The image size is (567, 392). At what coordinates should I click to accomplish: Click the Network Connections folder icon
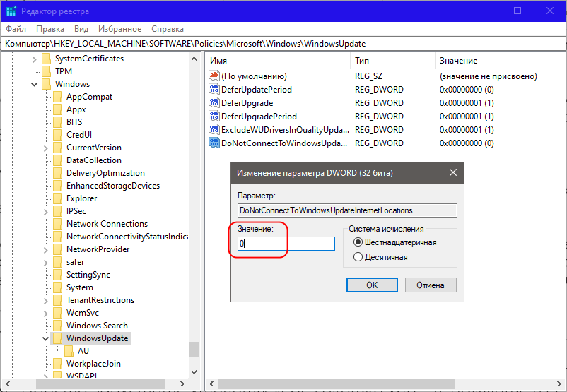[x=57, y=224]
